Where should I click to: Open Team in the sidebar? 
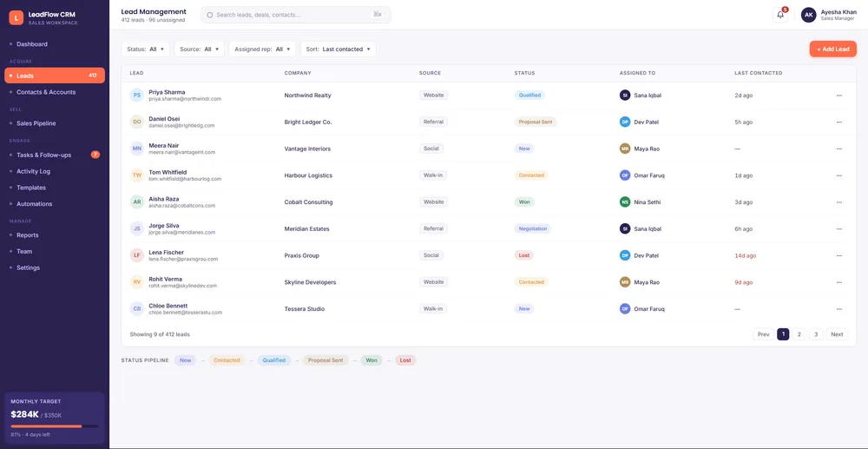tap(54, 251)
